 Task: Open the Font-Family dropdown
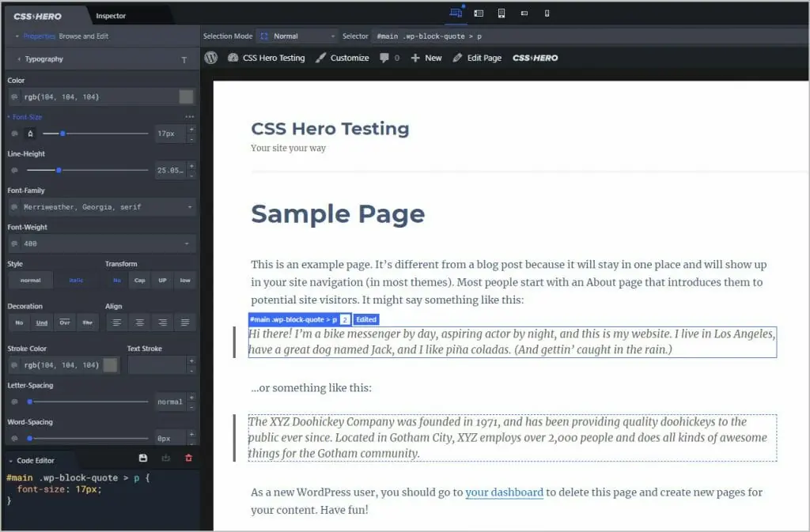101,207
